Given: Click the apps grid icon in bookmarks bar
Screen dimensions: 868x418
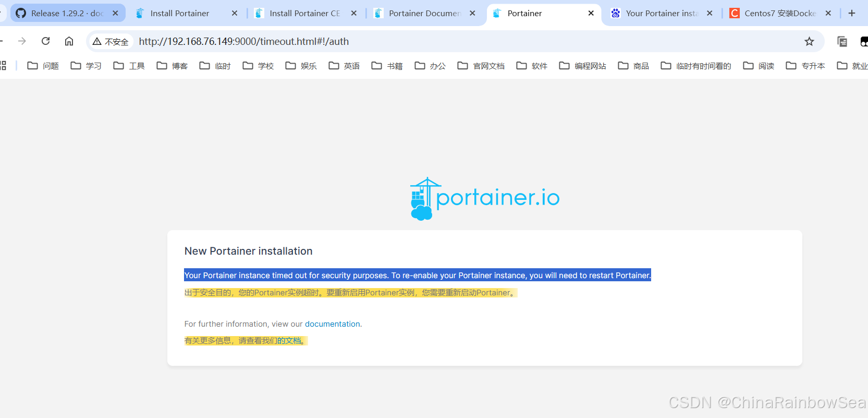Looking at the screenshot, I should click(x=3, y=66).
